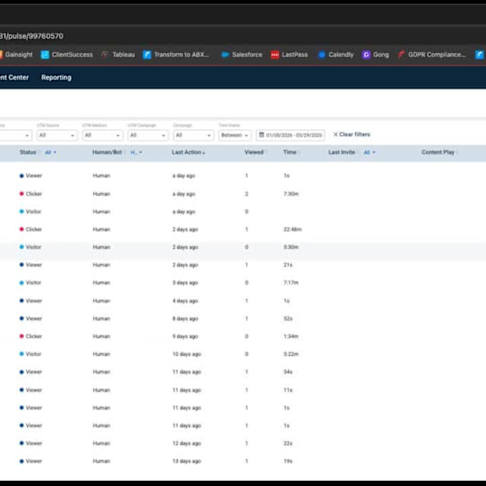This screenshot has width=486, height=486.
Task: Open the Human/Bot column filter
Action: click(136, 152)
